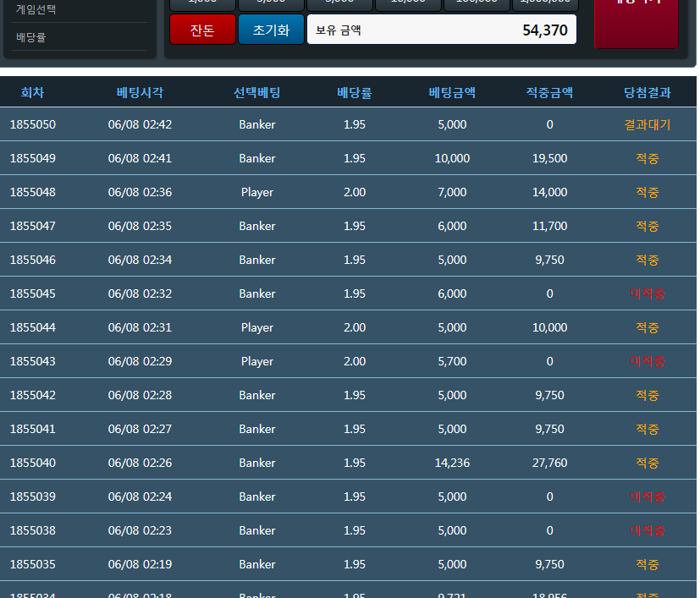Screen dimensions: 700x598
Task: Click the 선택베팅 column header
Action: (x=257, y=92)
